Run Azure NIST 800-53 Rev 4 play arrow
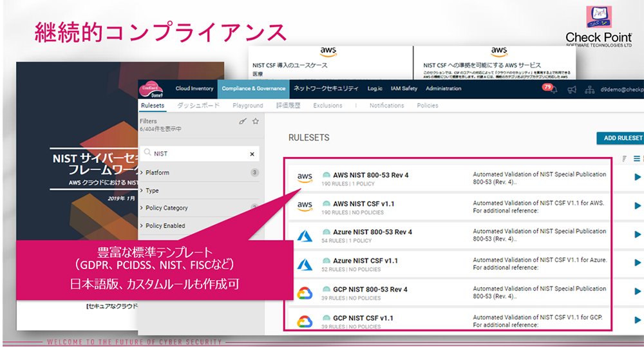The width and height of the screenshot is (644, 347). pos(638,234)
